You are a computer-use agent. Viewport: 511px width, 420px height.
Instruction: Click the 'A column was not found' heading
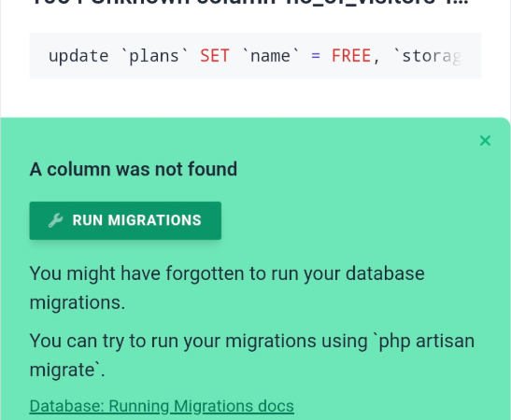tap(134, 169)
